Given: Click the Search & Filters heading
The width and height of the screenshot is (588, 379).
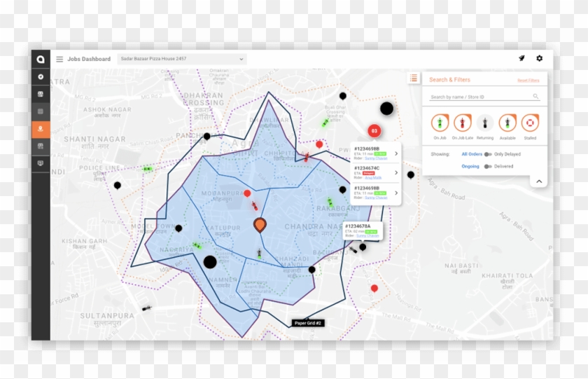Looking at the screenshot, I should 449,80.
